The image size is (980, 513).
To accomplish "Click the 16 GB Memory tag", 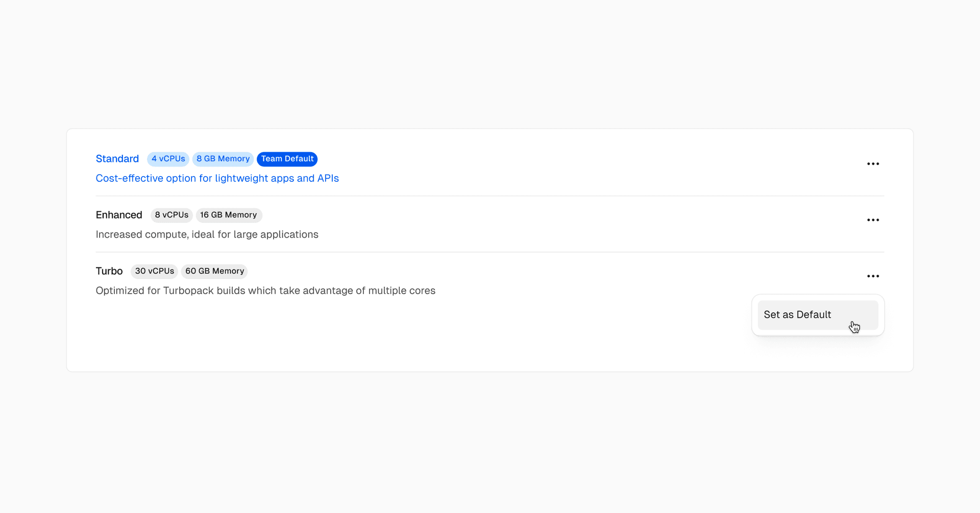I will [x=228, y=215].
